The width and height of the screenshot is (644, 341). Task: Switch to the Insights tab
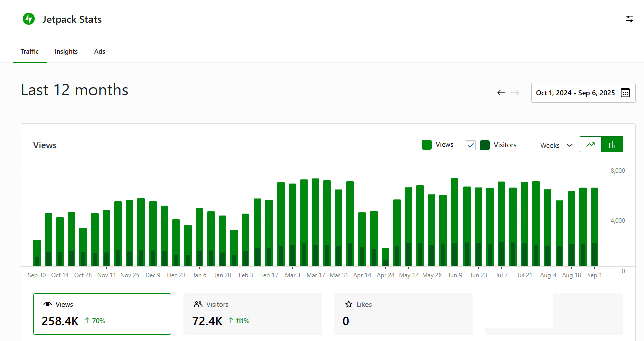pyautogui.click(x=66, y=51)
